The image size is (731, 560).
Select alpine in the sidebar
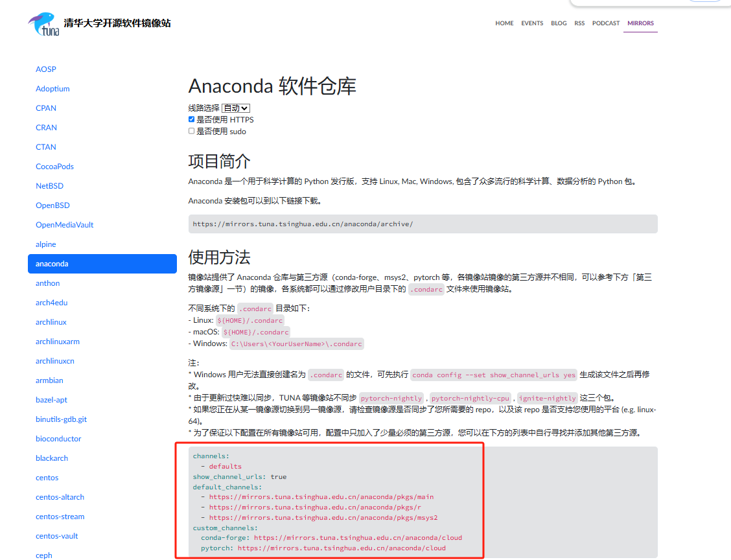click(x=45, y=244)
